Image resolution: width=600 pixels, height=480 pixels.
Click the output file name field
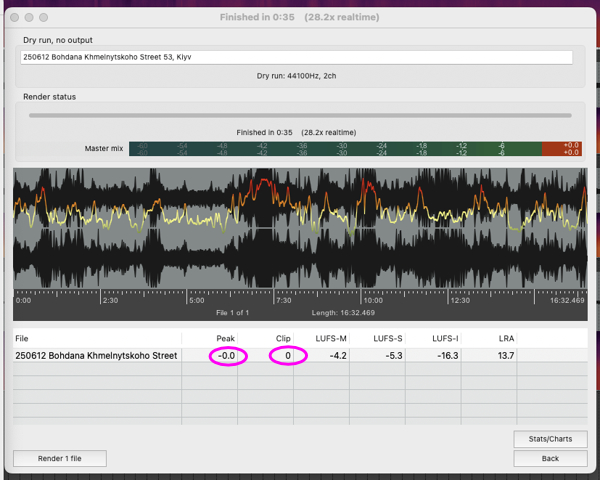click(x=296, y=57)
